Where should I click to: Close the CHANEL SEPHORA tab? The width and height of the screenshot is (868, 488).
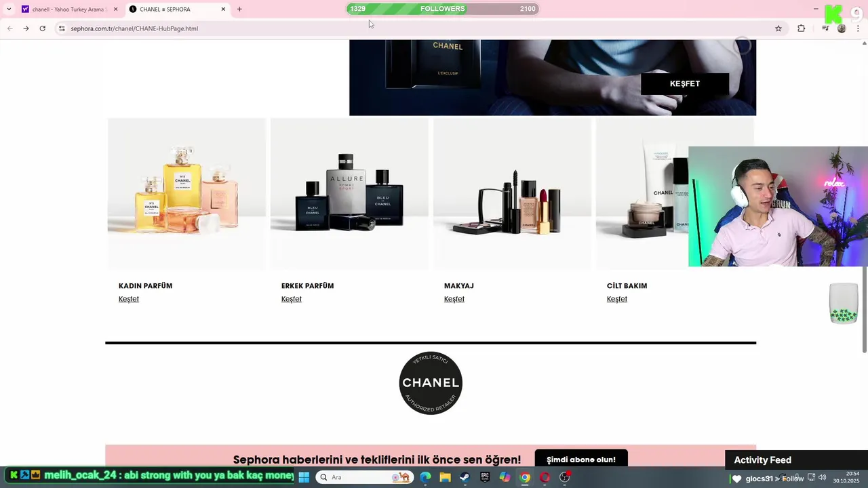[x=223, y=9]
